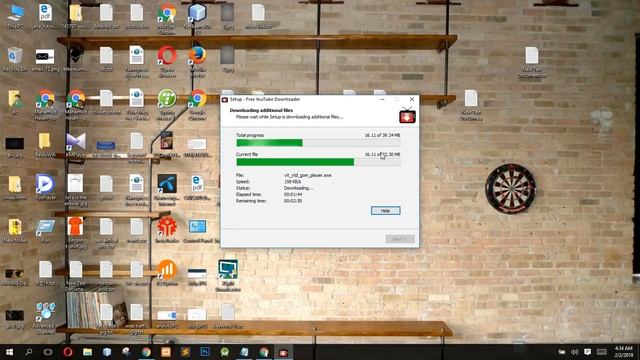
Task: Open the blue Telenor-logo internet shortcut
Action: tap(167, 189)
